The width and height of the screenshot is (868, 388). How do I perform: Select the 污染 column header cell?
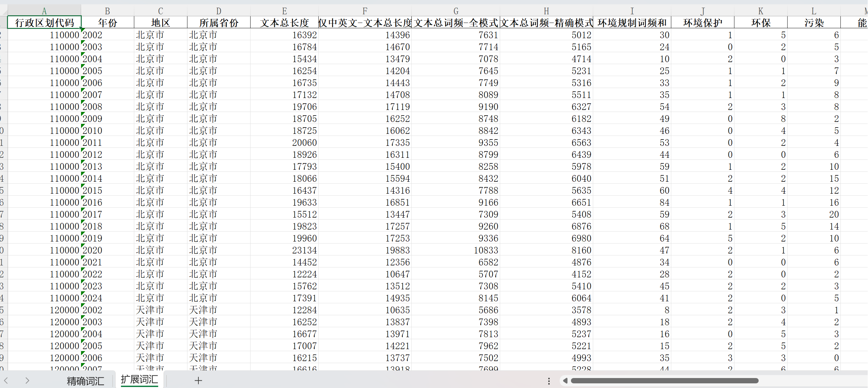(x=814, y=23)
